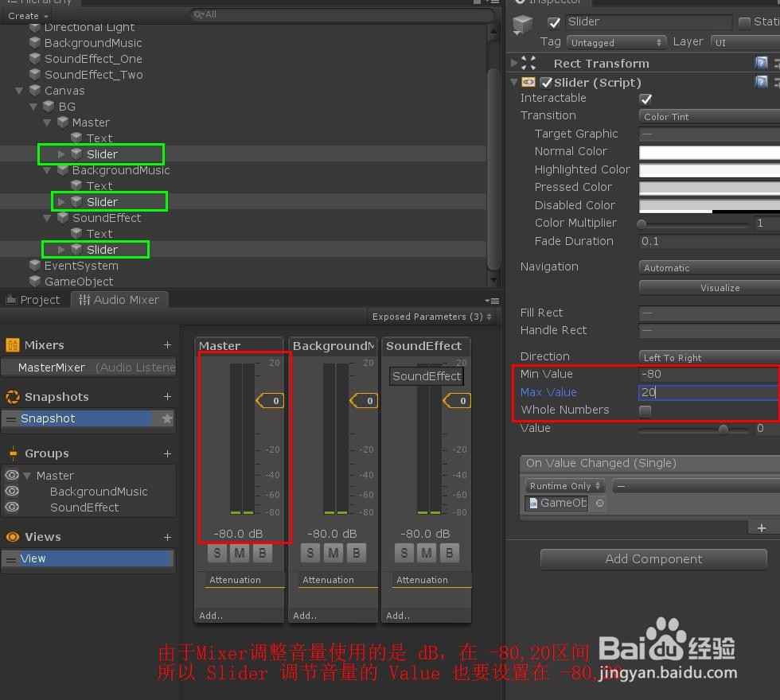Solo the BackgroundMusic channel
This screenshot has height=700, width=780.
(x=310, y=553)
